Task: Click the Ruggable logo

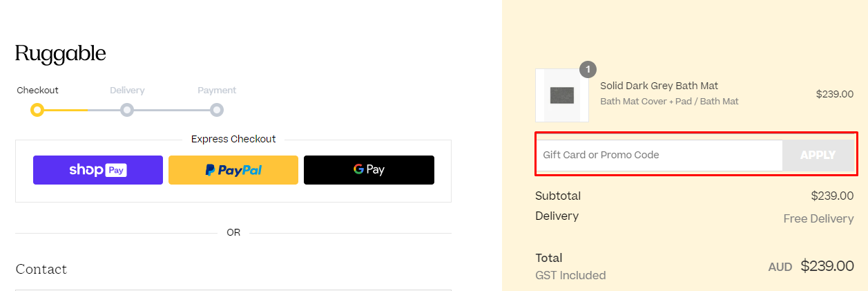Action: 61,54
